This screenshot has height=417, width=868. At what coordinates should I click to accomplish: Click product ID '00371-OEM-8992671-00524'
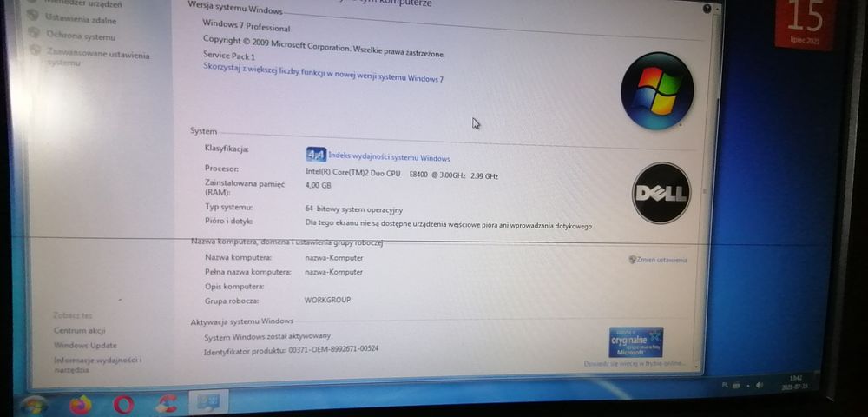[333, 350]
